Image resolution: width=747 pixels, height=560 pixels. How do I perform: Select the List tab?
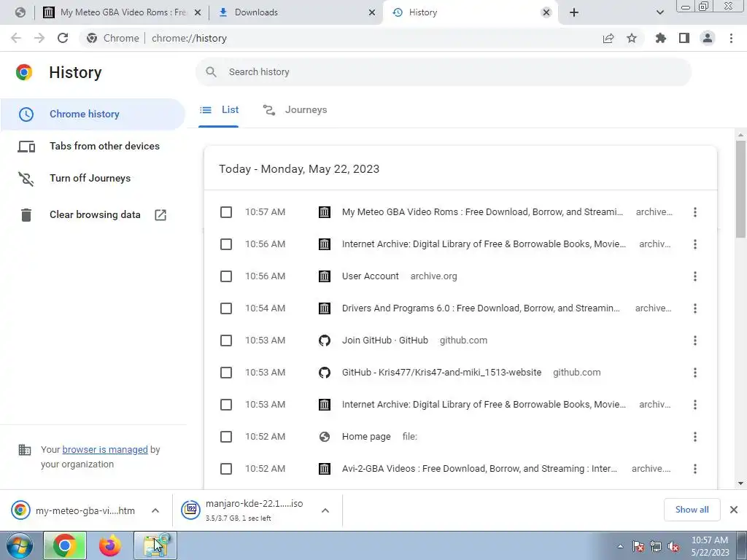pos(219,110)
